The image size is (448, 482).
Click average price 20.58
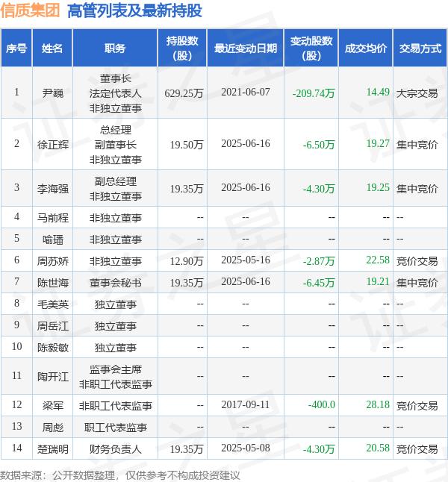(x=378, y=448)
